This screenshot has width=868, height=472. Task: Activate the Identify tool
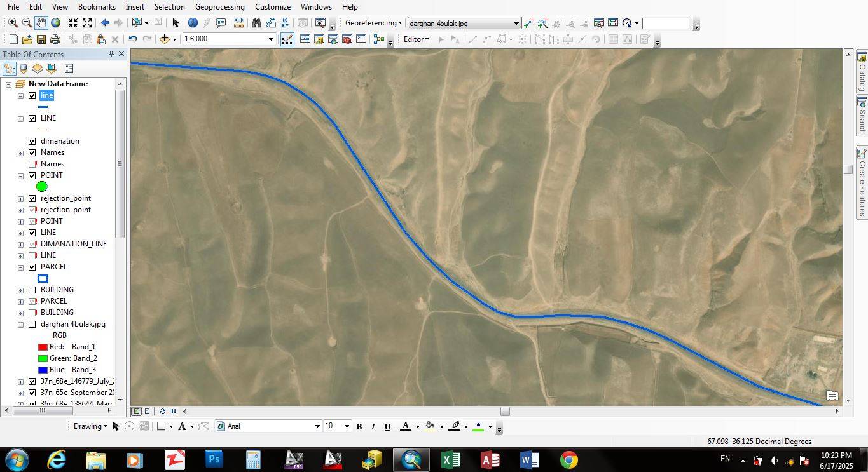pos(193,23)
